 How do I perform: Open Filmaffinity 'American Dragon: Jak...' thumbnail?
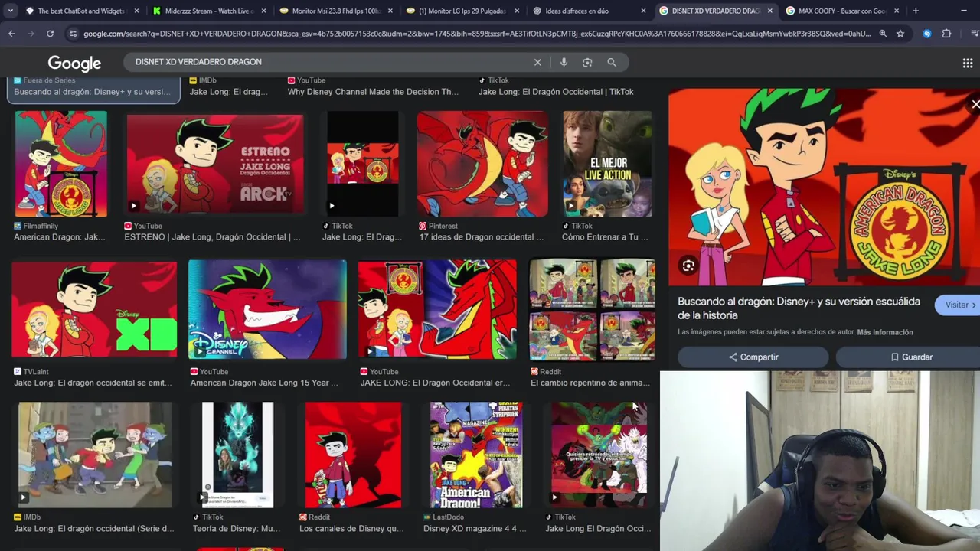point(61,164)
